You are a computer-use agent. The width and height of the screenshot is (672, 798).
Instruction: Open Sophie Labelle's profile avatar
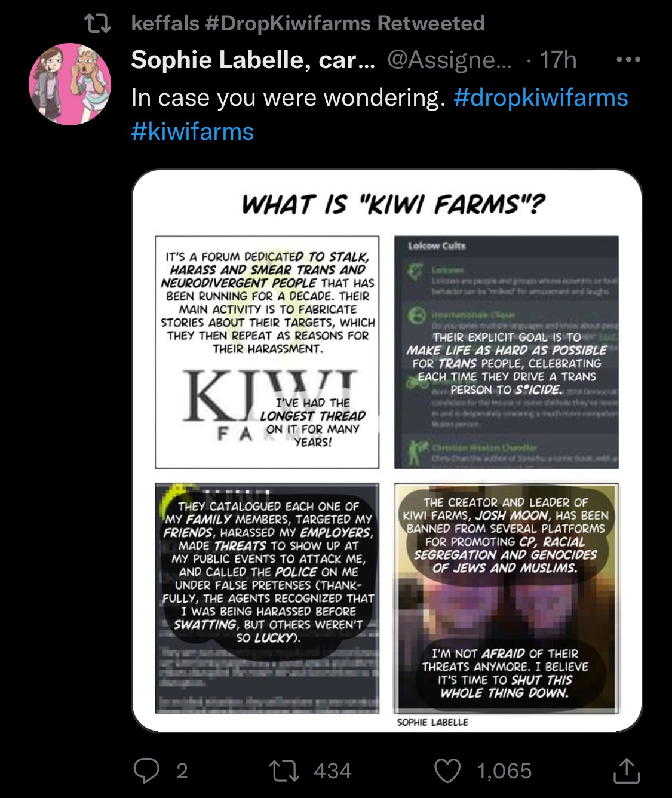(70, 84)
